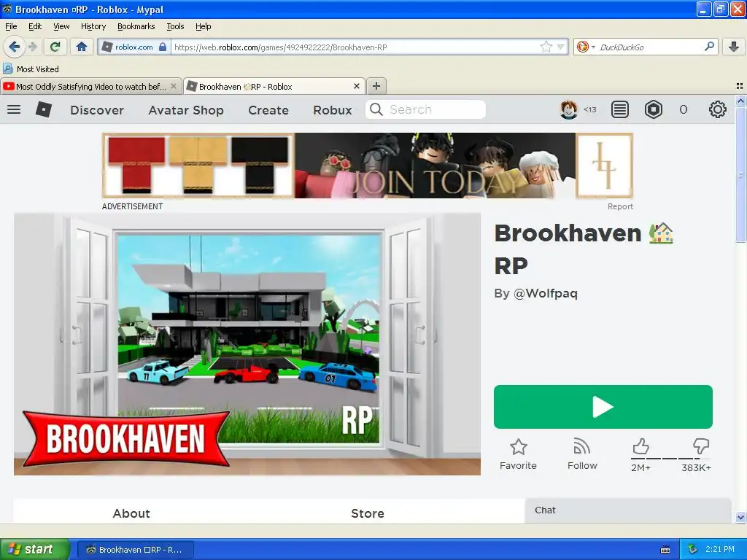Open the File menu
Viewport: 747px width, 560px height.
tap(11, 26)
